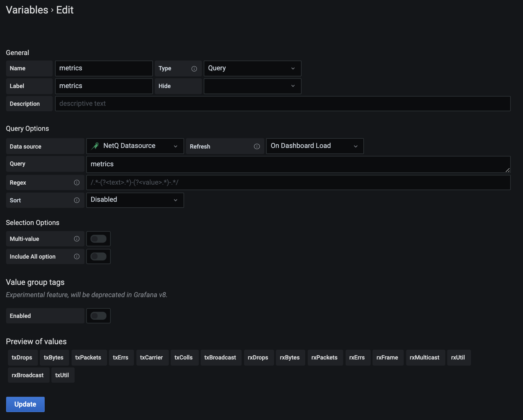523x420 pixels.
Task: Click the Variables breadcrumb in the header
Action: click(x=27, y=10)
